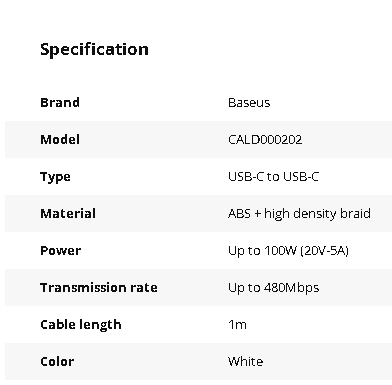Screen dimensions: 392x385
Task: Select the Power label
Action: [61, 250]
